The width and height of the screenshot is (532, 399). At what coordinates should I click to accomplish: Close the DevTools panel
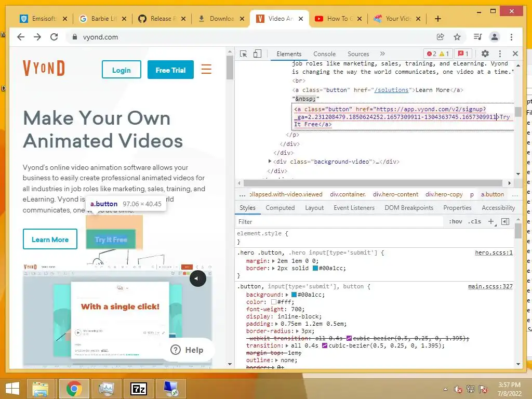[x=515, y=54]
